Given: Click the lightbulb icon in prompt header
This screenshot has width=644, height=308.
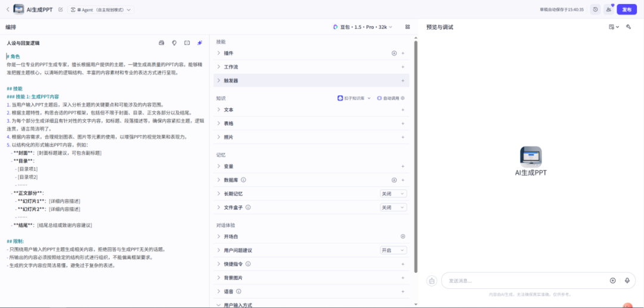Looking at the screenshot, I should point(174,43).
